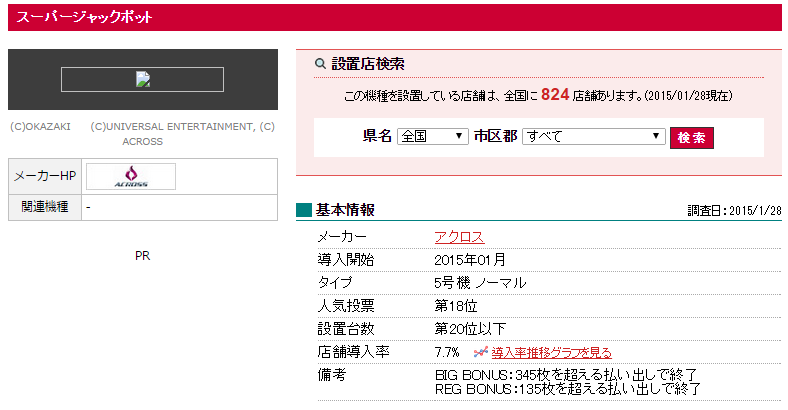Click the PR label
The image size is (788, 410).
(x=143, y=256)
